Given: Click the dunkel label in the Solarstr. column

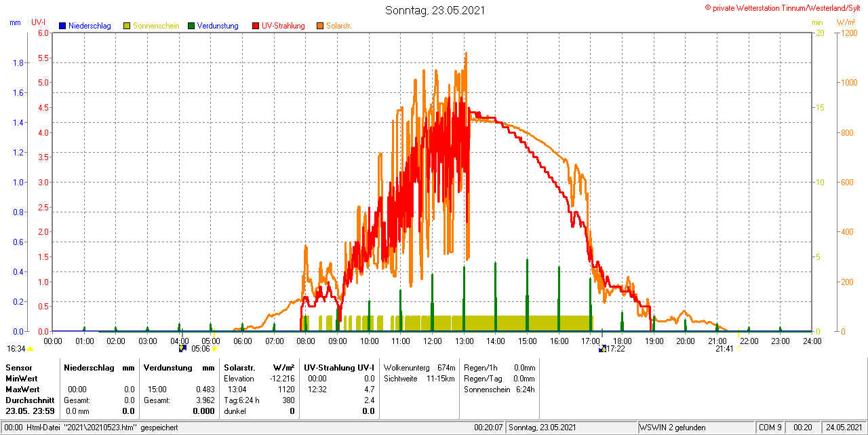Looking at the screenshot, I should [x=235, y=411].
